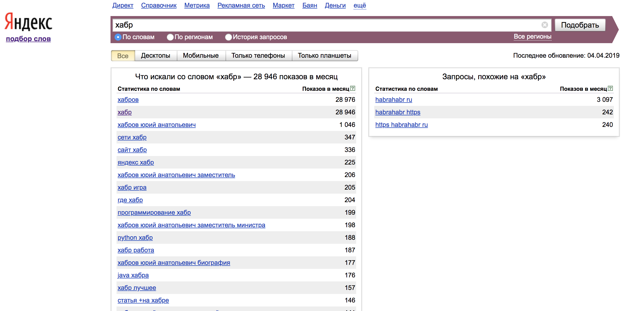Open the Деньги link
The width and height of the screenshot is (644, 311).
click(x=335, y=5)
